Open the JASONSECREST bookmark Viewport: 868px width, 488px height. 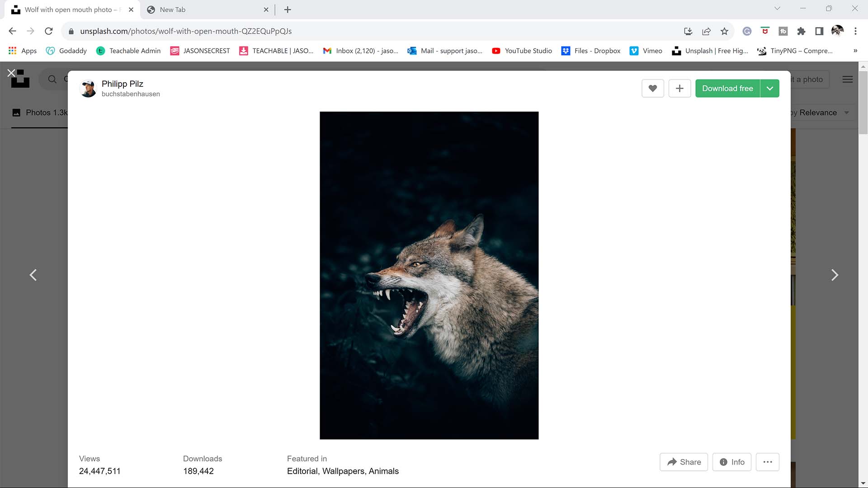tap(200, 51)
